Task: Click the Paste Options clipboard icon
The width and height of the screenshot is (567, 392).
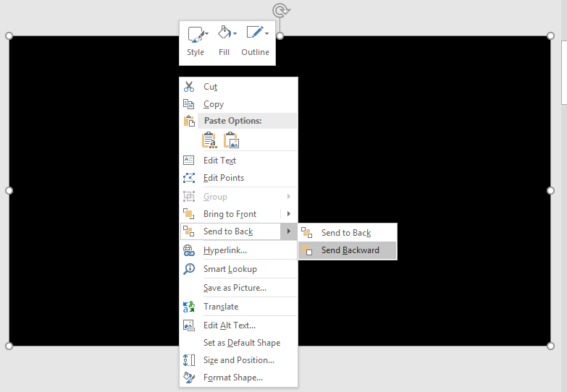Action: [x=189, y=121]
